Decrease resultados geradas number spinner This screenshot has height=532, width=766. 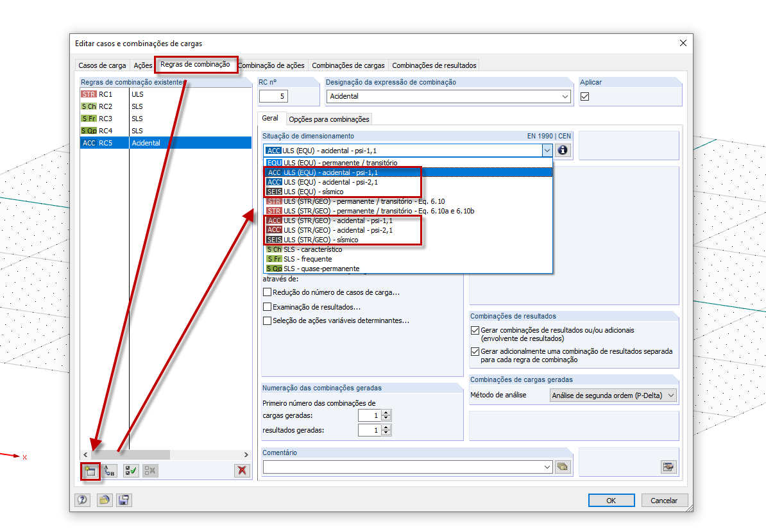(386, 433)
